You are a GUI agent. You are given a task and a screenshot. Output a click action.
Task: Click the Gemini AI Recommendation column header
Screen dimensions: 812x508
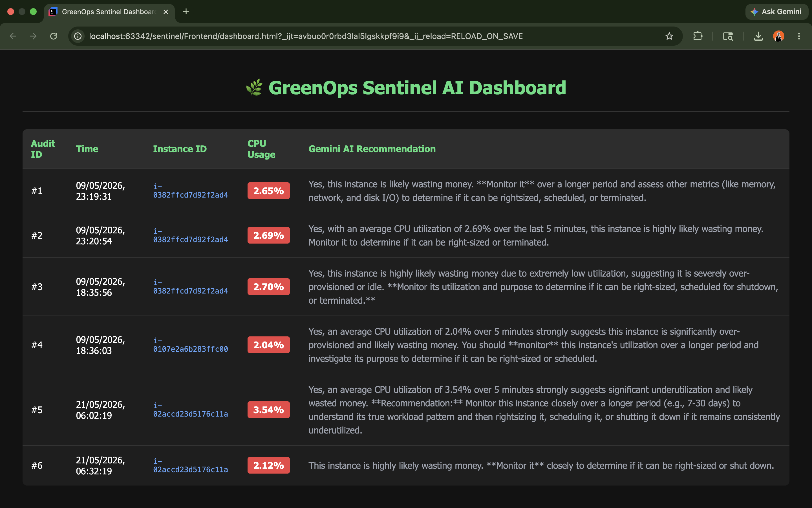click(372, 149)
